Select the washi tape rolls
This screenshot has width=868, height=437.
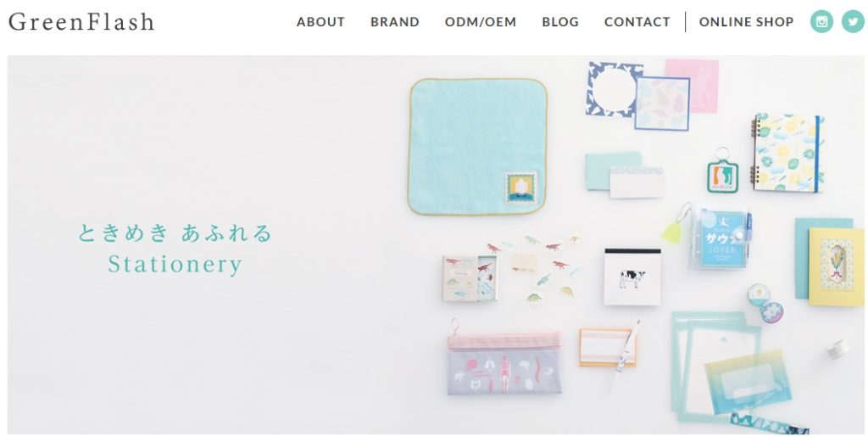click(x=765, y=304)
